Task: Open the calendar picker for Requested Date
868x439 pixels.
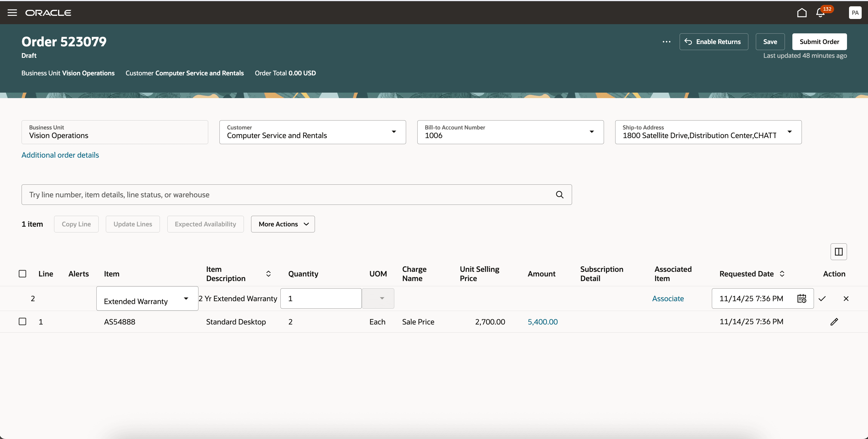Action: click(802, 298)
